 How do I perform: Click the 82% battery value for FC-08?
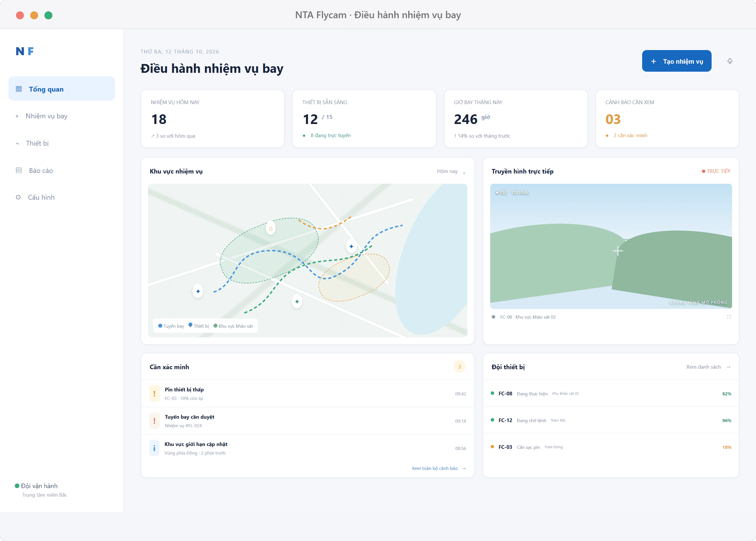point(727,394)
